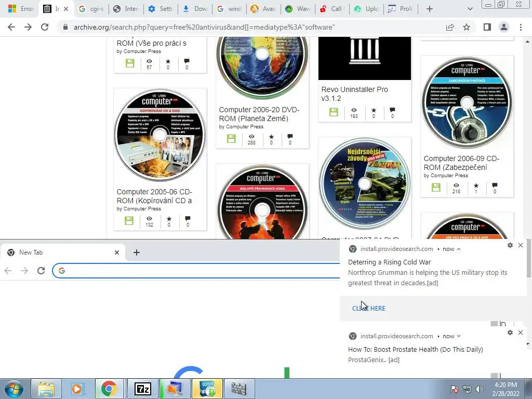Click the reviews comment icon under Revo Uninstaller
Image resolution: width=532 pixels, height=399 pixels.
tap(392, 110)
